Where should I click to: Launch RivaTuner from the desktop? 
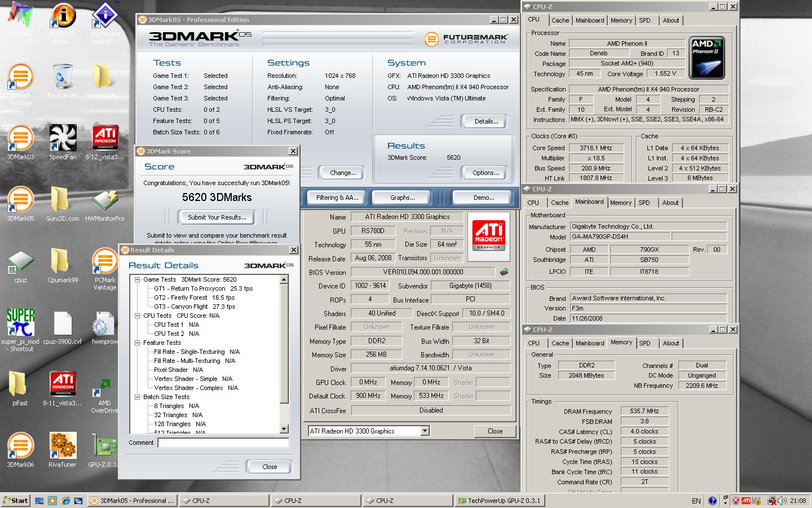point(63,450)
